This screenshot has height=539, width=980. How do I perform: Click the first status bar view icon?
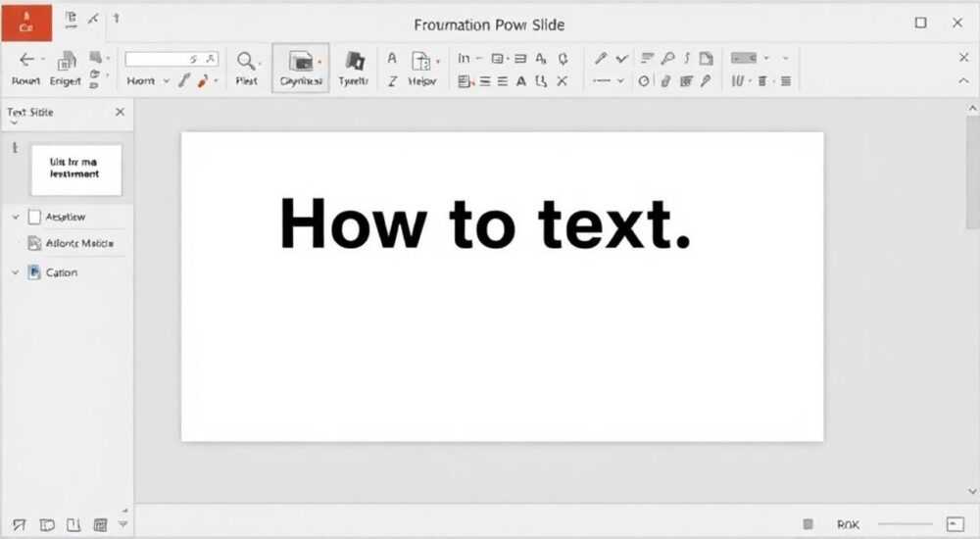pos(19,524)
